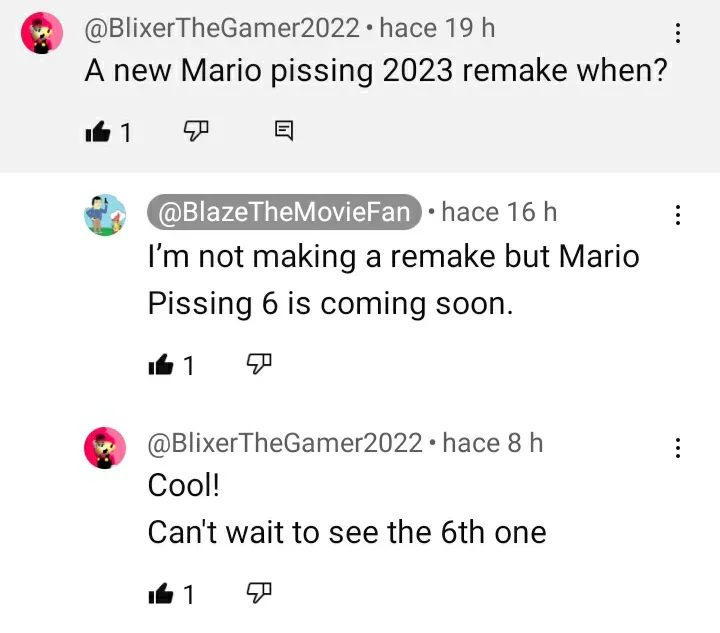The height and width of the screenshot is (633, 720).
Task: Open @BlixerTheGamer2022 channel from top comment username
Action: (x=221, y=28)
